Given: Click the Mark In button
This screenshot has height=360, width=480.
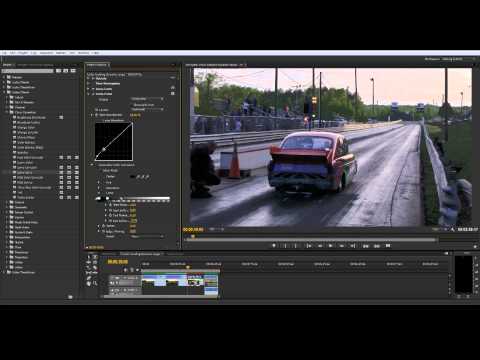Looking at the screenshot, I should (x=285, y=246).
